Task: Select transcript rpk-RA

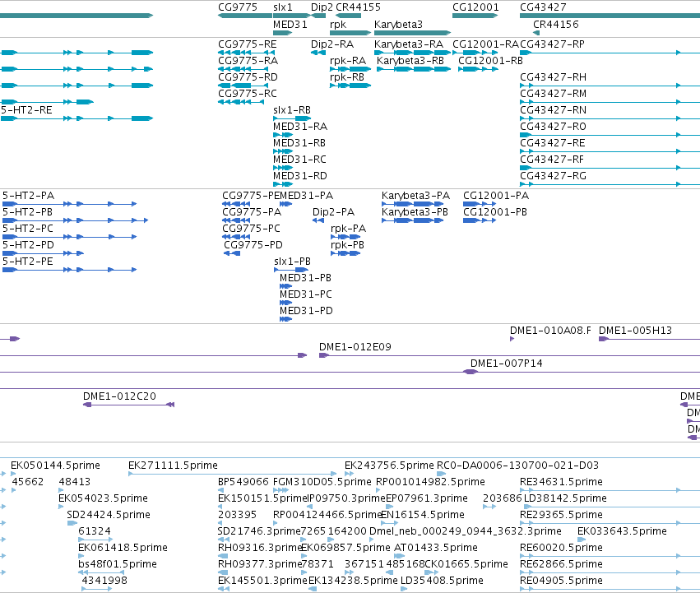Action: [x=348, y=61]
